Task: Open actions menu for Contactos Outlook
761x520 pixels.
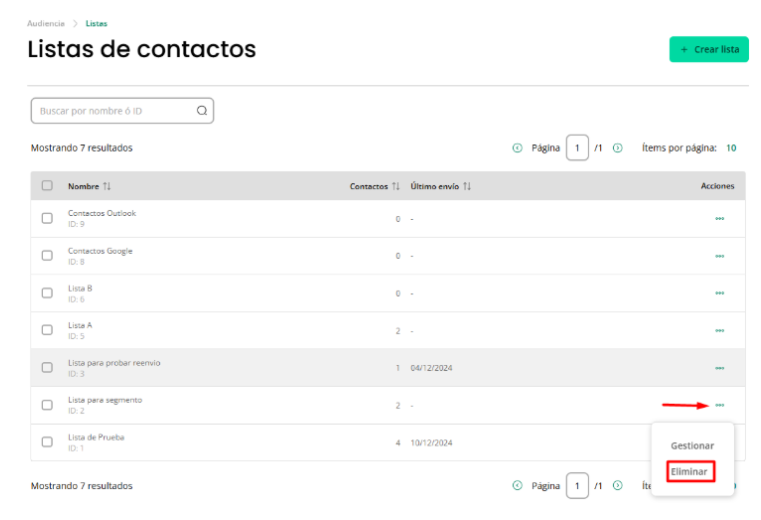Action: click(x=719, y=218)
